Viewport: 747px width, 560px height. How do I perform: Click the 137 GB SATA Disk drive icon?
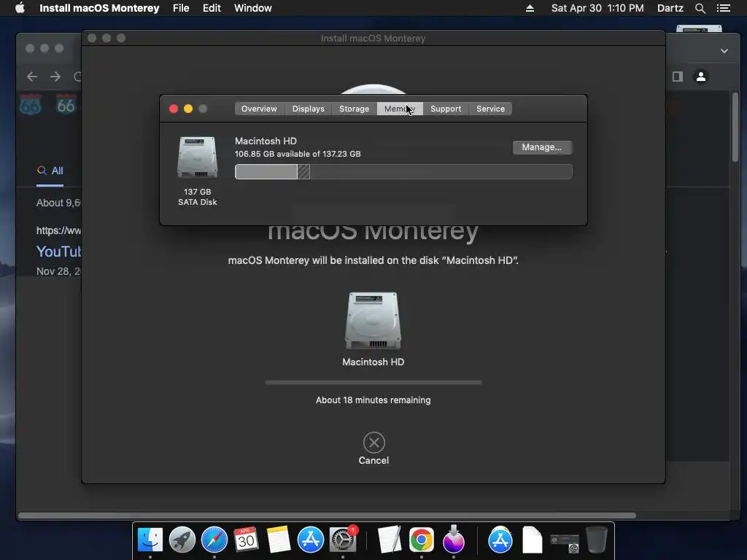pos(198,157)
